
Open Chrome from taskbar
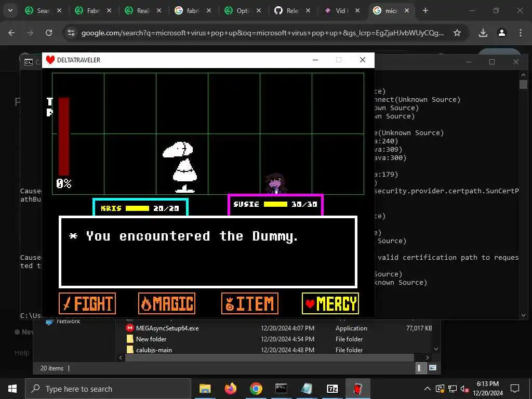[256, 389]
